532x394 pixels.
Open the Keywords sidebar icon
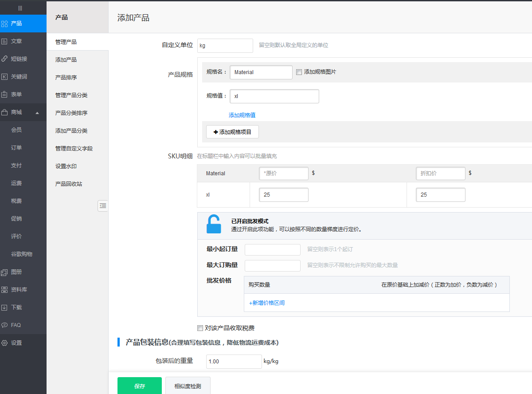(4, 77)
